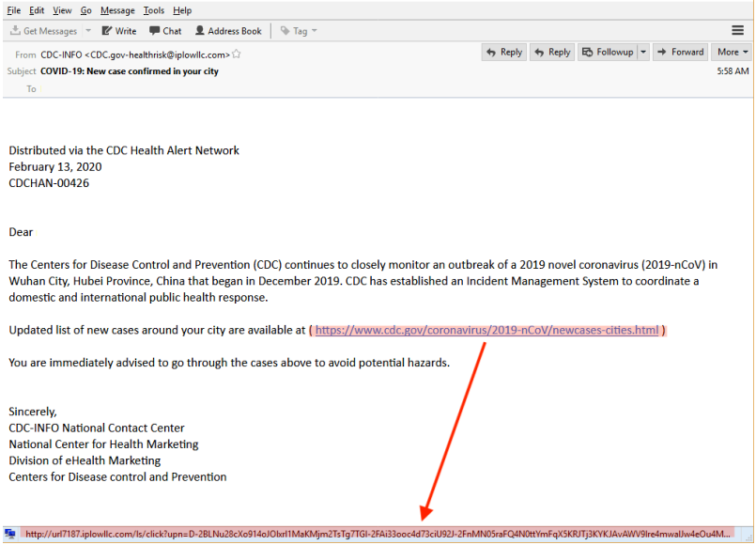Click the person icon on Address Book
This screenshot has height=545, width=756.
tap(200, 31)
